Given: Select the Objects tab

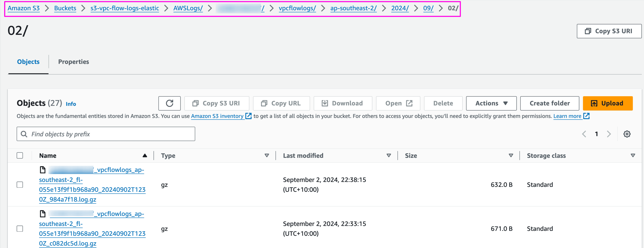Looking at the screenshot, I should (x=28, y=62).
